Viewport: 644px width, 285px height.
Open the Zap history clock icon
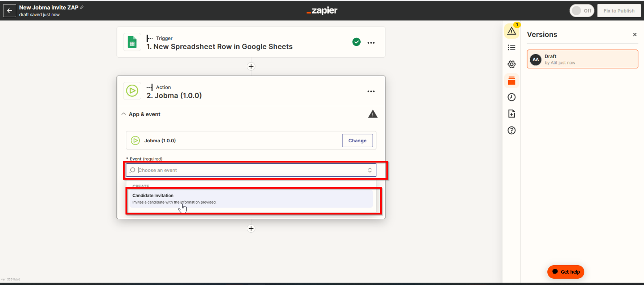[x=511, y=97]
